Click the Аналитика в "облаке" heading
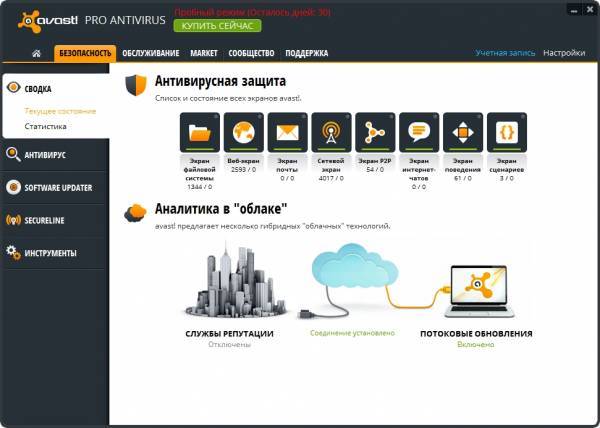Viewport: 600px width, 428px height. click(221, 209)
